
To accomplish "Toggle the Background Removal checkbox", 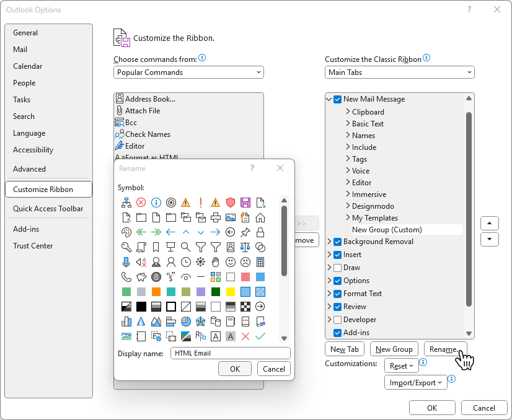I will coord(338,242).
